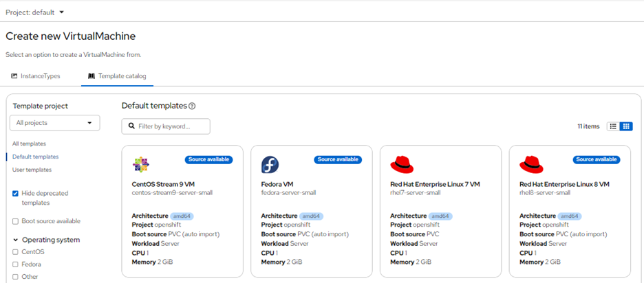
Task: Click the CentOS logo icon
Action: 141,164
